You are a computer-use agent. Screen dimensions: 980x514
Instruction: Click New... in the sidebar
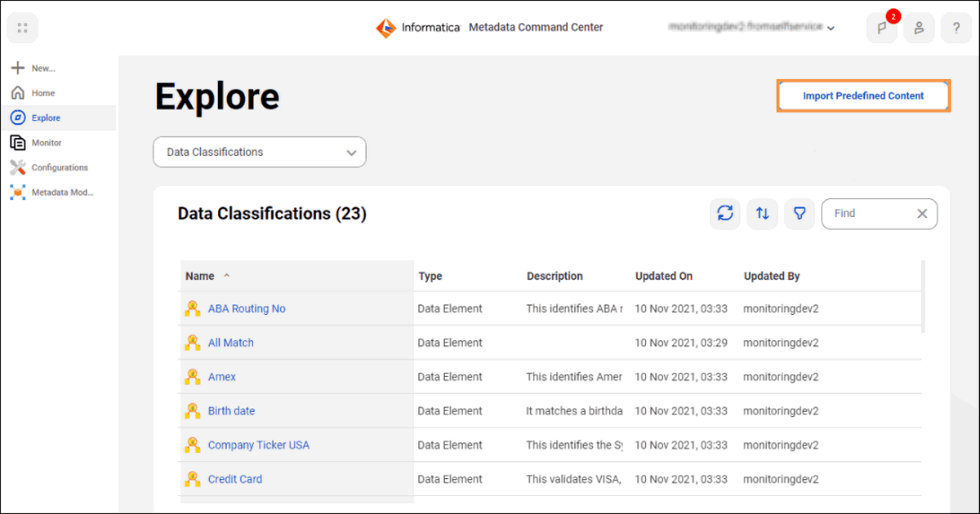[x=42, y=69]
